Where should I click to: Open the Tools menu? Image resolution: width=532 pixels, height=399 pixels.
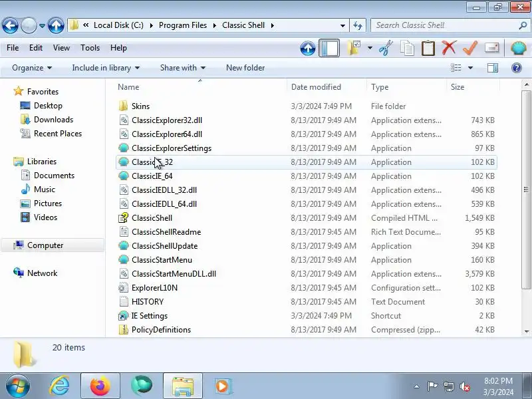click(90, 48)
